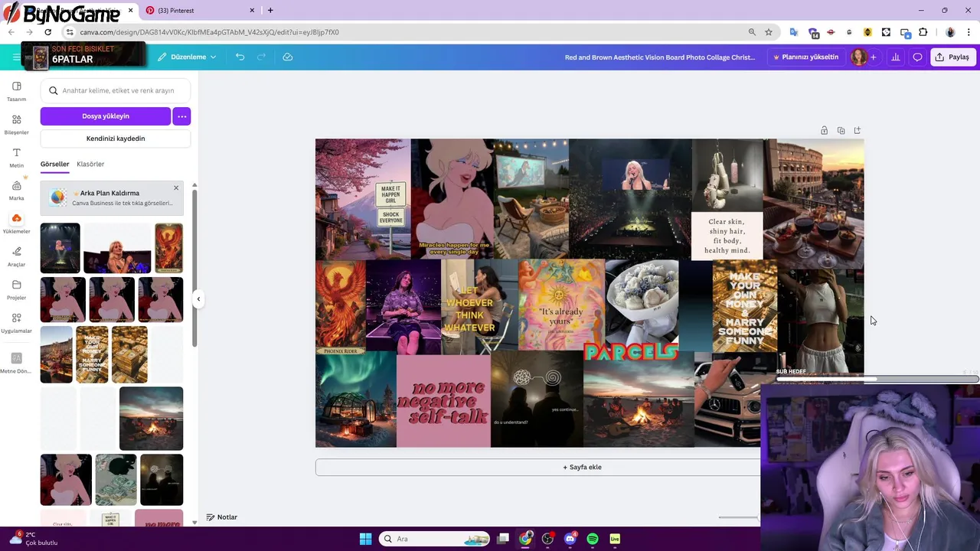Switch to the Görseller tab
The width and height of the screenshot is (980, 551).
coord(54,164)
